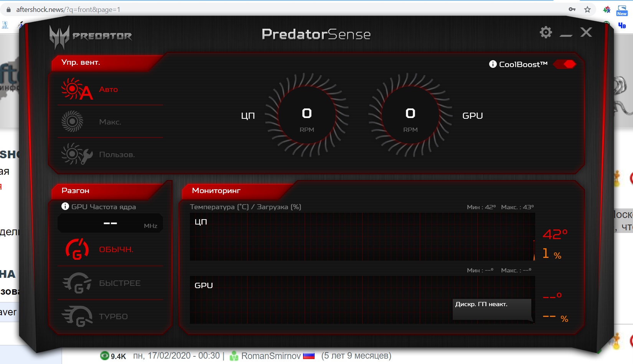Open the Мониторинг tab header

tap(216, 190)
